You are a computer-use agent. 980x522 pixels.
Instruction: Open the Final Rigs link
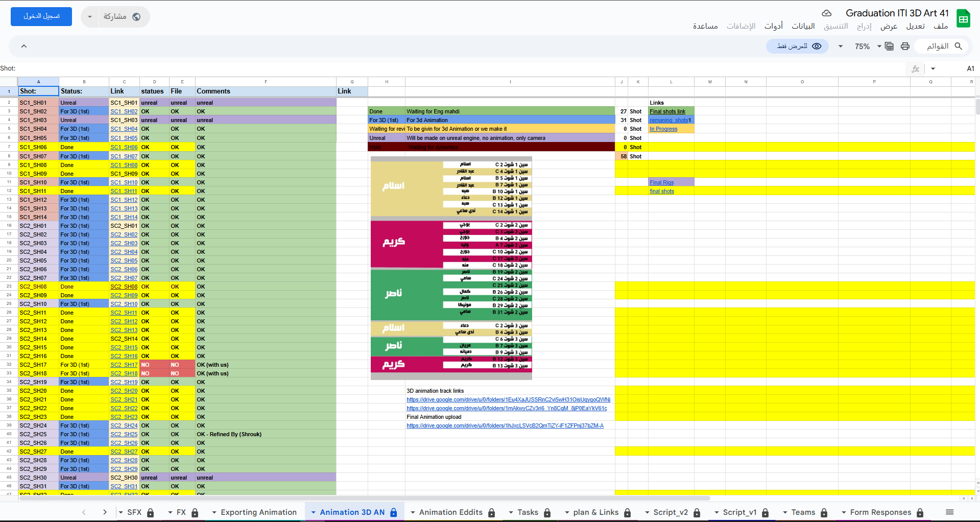pyautogui.click(x=661, y=182)
